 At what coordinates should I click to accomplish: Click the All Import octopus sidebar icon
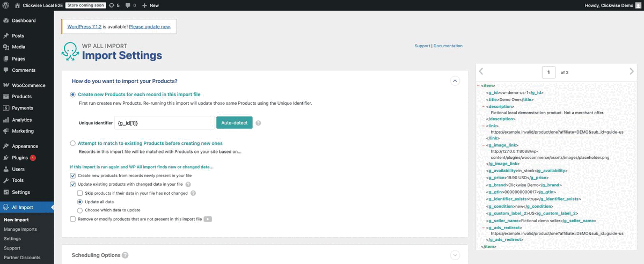6,207
